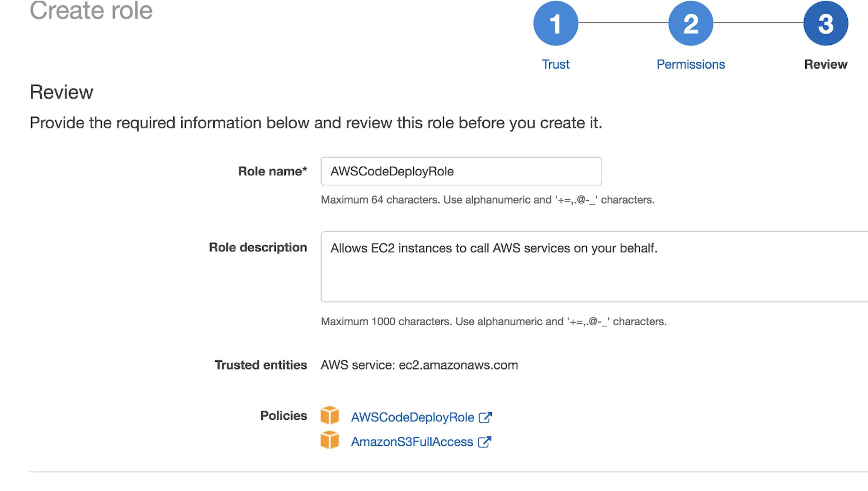Click the Role description label
This screenshot has width=868, height=491.
[258, 248]
